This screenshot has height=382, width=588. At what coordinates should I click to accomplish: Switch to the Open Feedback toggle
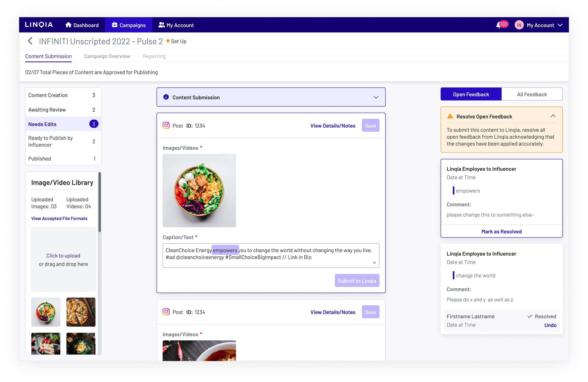tap(471, 94)
